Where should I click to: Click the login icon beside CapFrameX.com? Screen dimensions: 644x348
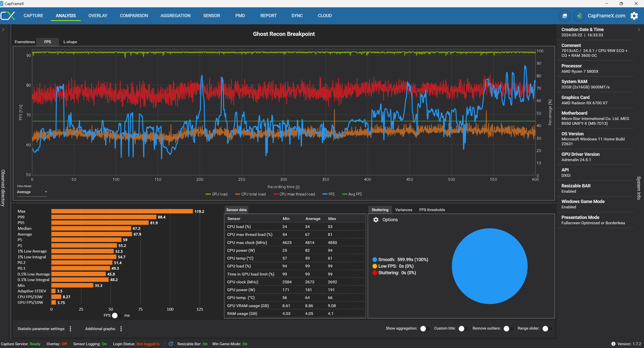pyautogui.click(x=579, y=16)
